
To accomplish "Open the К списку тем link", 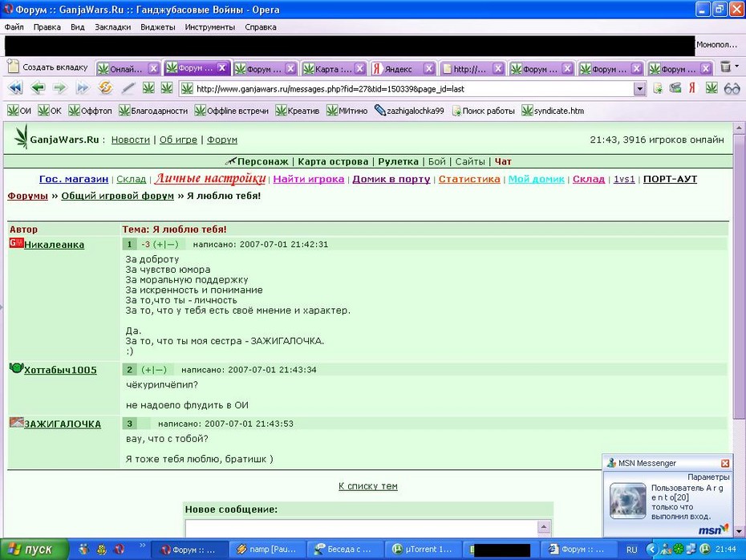I will point(367,486).
